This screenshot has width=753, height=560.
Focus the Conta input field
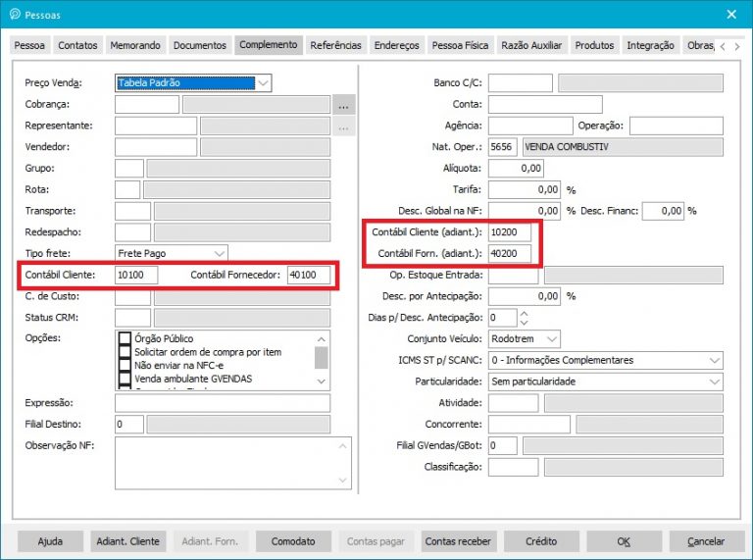(545, 104)
